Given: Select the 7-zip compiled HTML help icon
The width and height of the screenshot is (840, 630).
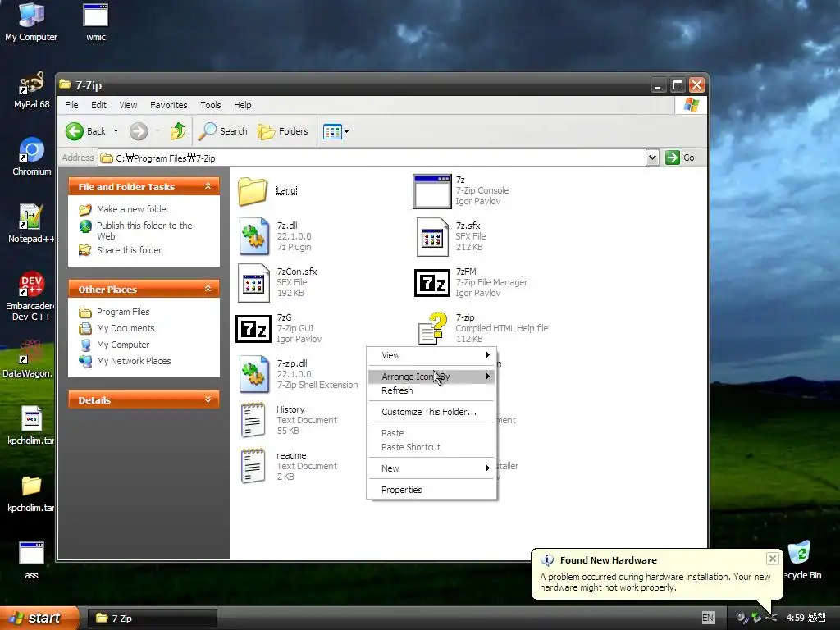Looking at the screenshot, I should (x=433, y=328).
